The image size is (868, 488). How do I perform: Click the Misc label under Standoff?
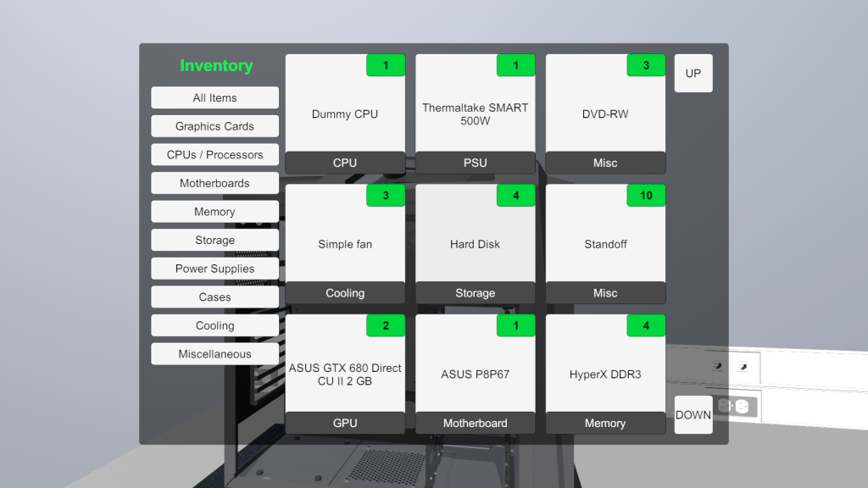(x=605, y=292)
